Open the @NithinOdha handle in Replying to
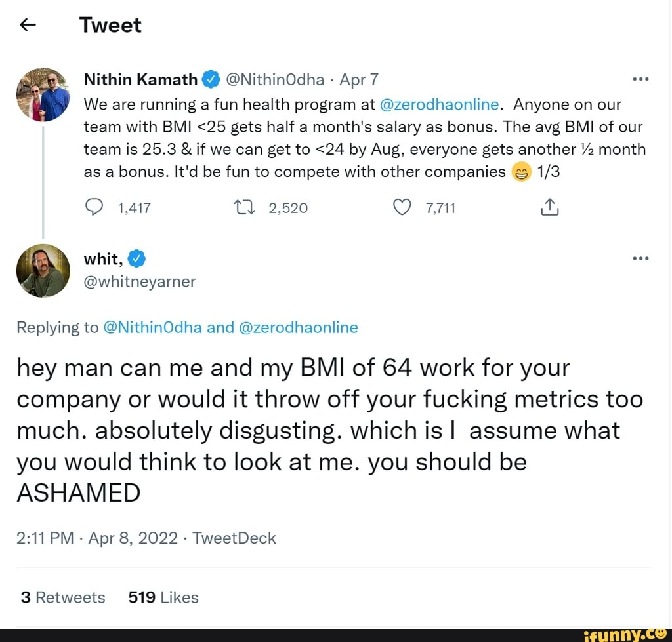The image size is (672, 642). click(153, 327)
